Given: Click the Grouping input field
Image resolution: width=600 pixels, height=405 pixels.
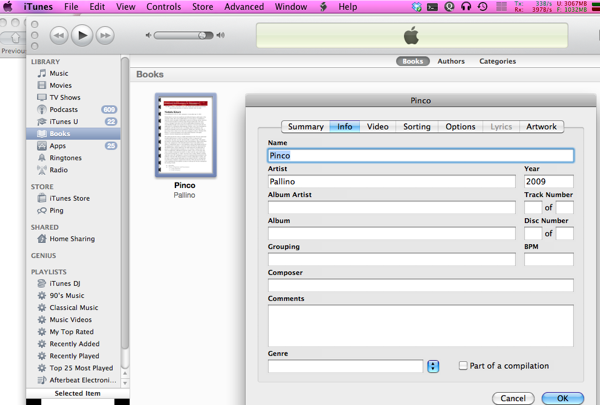Looking at the screenshot, I should click(x=391, y=259).
